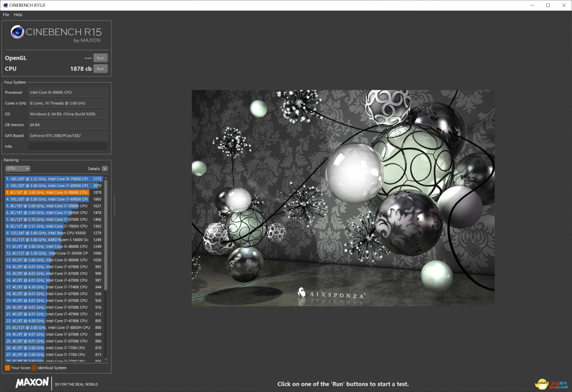
Task: Select the highlighted i9-9900K ranking entry
Action: 47,192
